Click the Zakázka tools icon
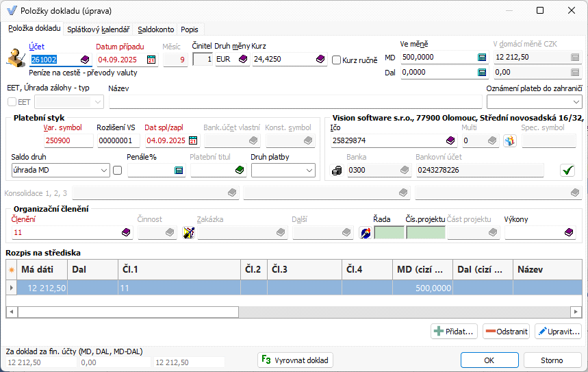588x372 pixels. (x=189, y=233)
